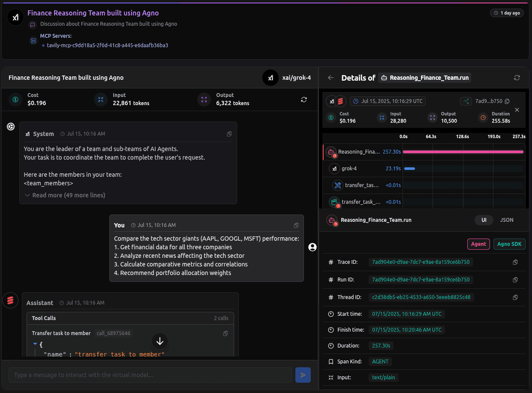Click the Assistant Agno avatar icon

click(x=10, y=300)
